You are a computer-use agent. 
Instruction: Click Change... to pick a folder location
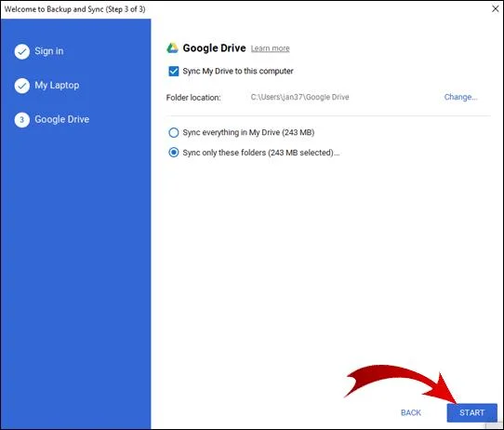point(460,97)
